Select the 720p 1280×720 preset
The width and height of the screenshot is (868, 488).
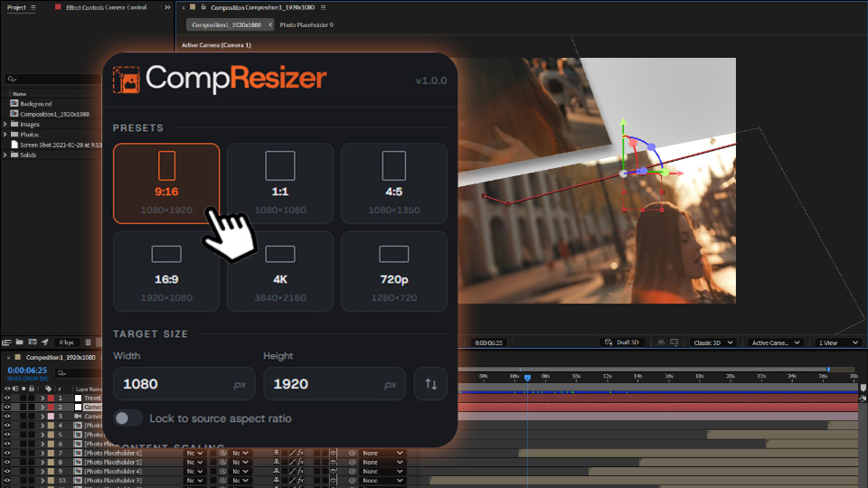coord(393,271)
